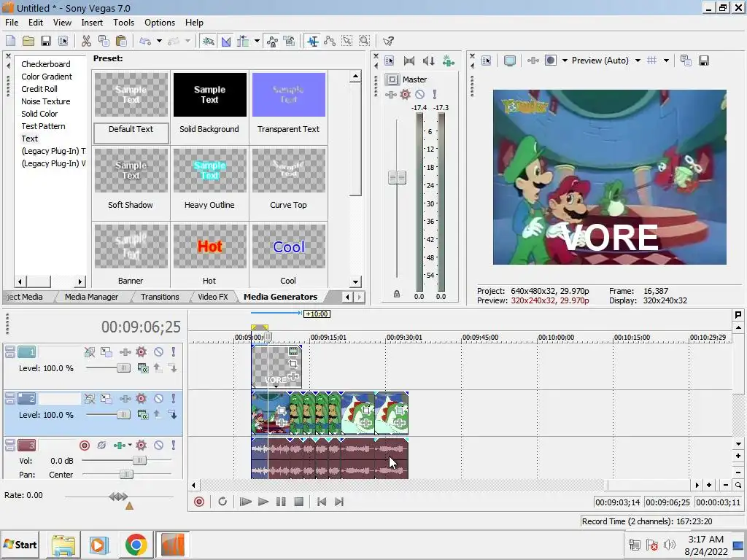Open Undo history dropdown arrow

(x=159, y=41)
